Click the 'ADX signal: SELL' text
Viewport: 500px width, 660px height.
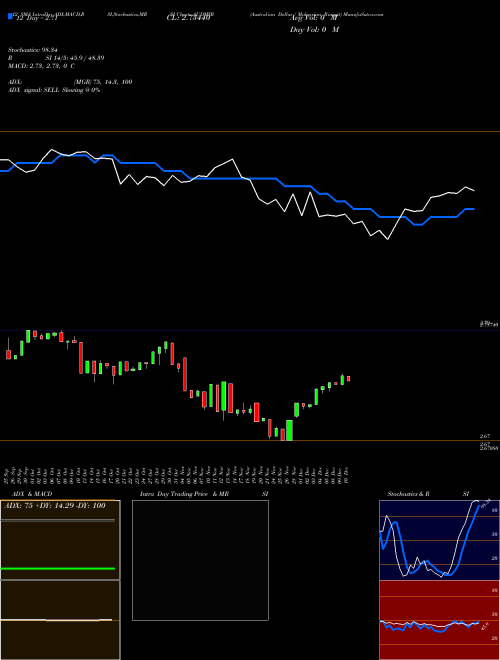pos(34,90)
